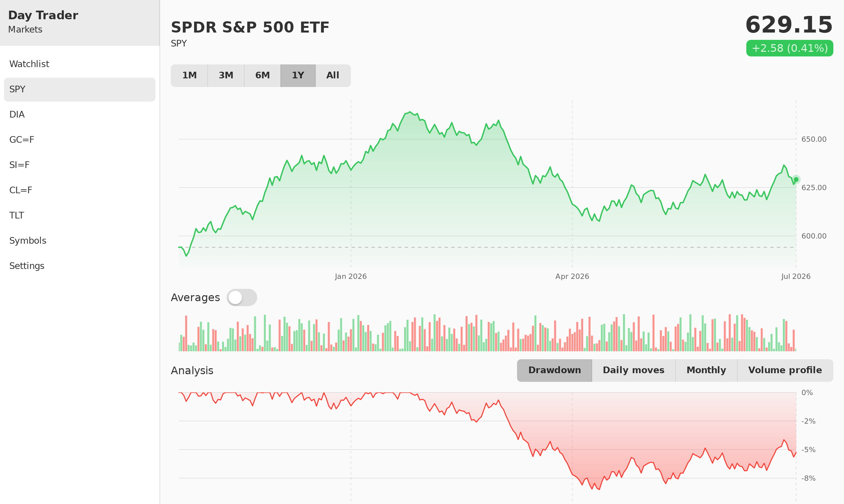
Task: Open GC=F gold futures
Action: tap(79, 140)
